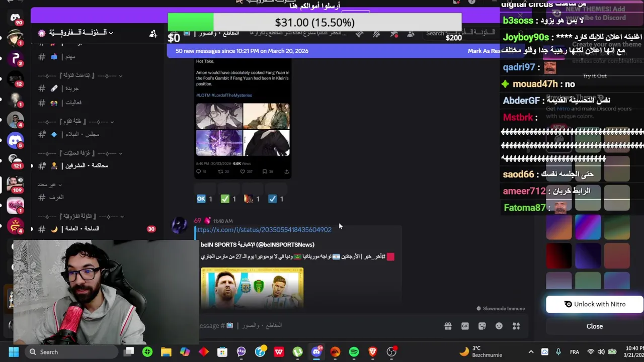Open the GIF picker icon
The height and width of the screenshot is (362, 644).
coord(465,326)
